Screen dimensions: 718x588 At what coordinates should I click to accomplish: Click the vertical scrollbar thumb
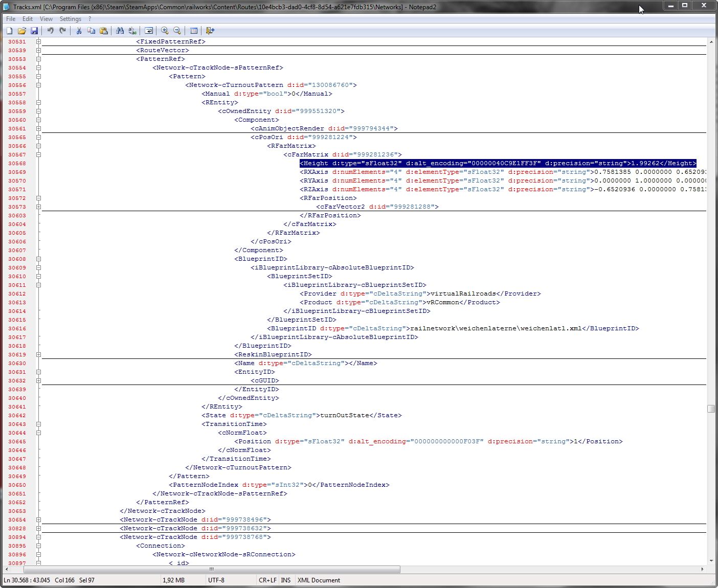point(711,409)
